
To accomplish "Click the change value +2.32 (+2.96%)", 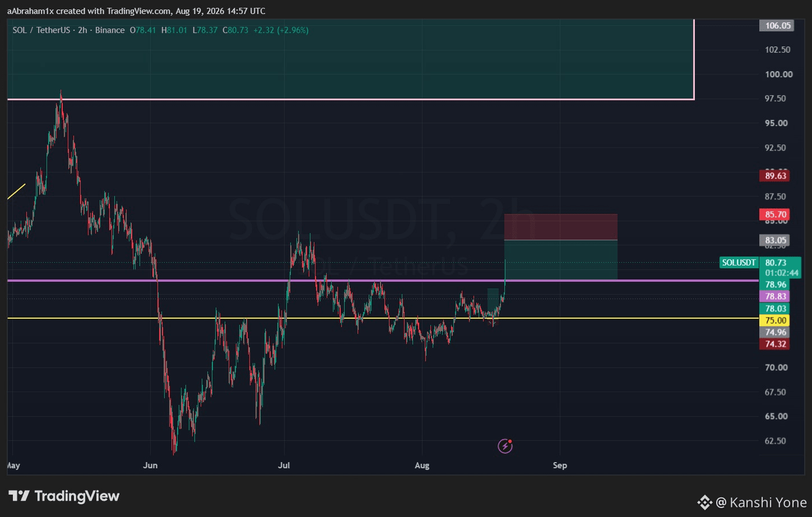I will pyautogui.click(x=281, y=30).
